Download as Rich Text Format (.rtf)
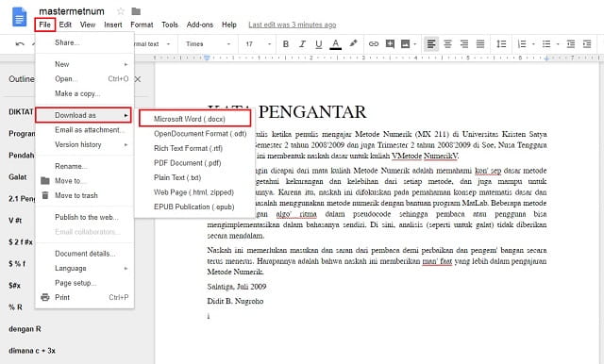Viewport: 604px width, 364px height. click(195, 148)
